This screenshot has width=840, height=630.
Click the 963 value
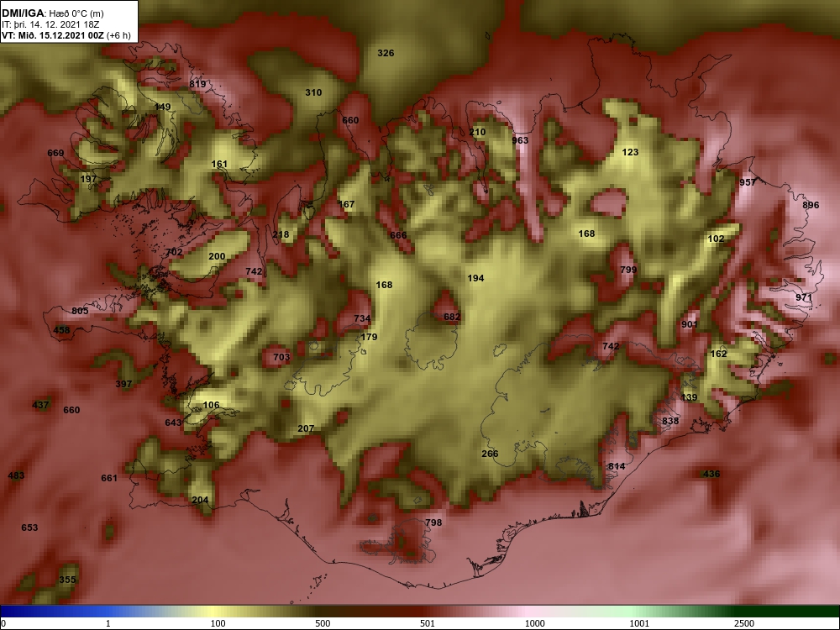[520, 140]
